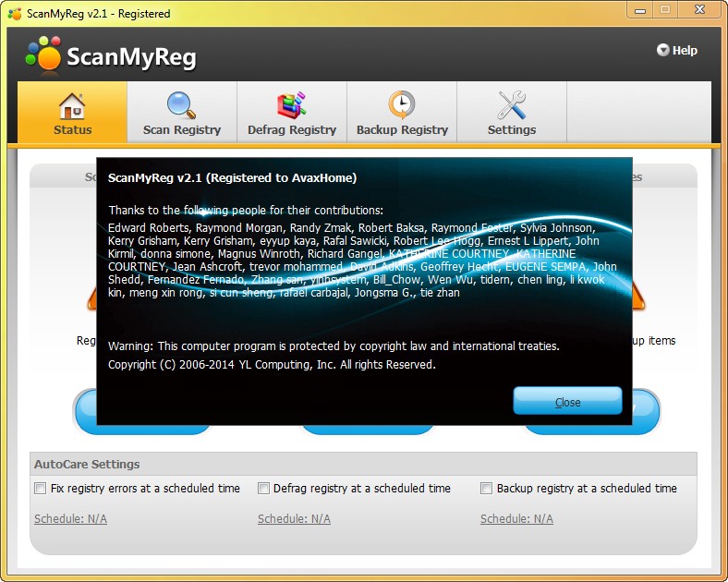
Task: Click the Defrag Registry blocks icon
Action: coord(292,105)
